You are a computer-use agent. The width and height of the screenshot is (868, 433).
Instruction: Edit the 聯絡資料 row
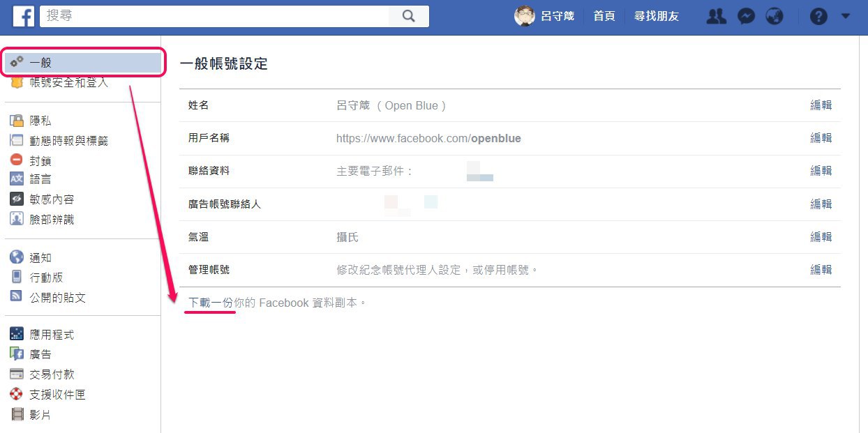pos(821,171)
